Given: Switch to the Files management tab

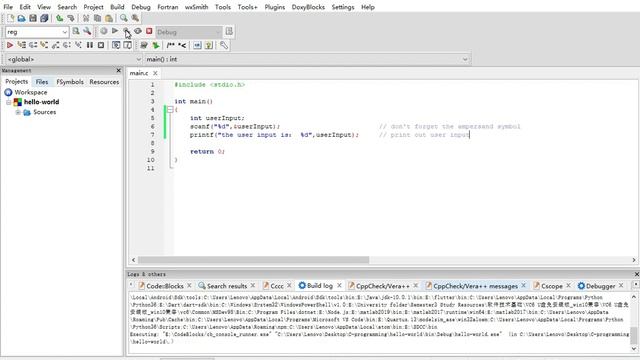Looking at the screenshot, I should click(x=42, y=82).
